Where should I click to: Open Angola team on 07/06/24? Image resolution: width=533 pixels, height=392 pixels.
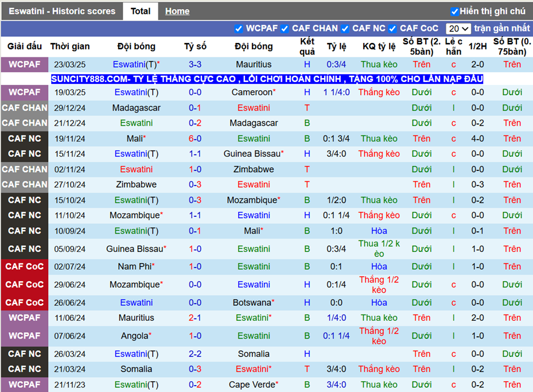(x=137, y=336)
